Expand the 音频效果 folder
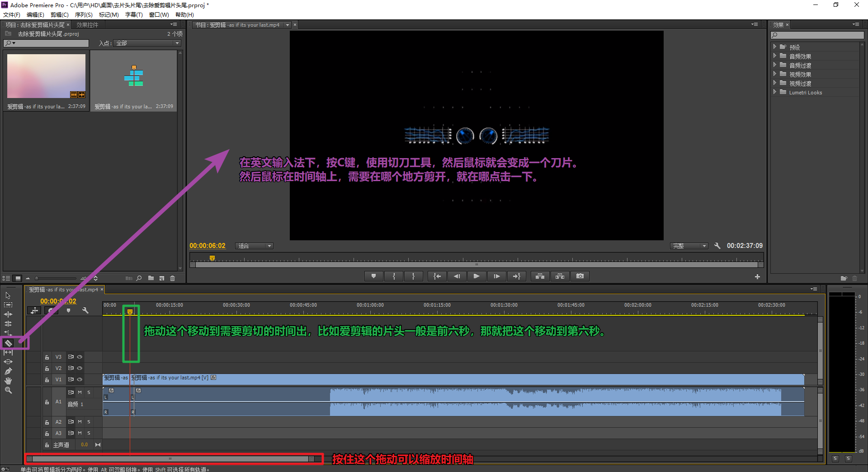 775,56
